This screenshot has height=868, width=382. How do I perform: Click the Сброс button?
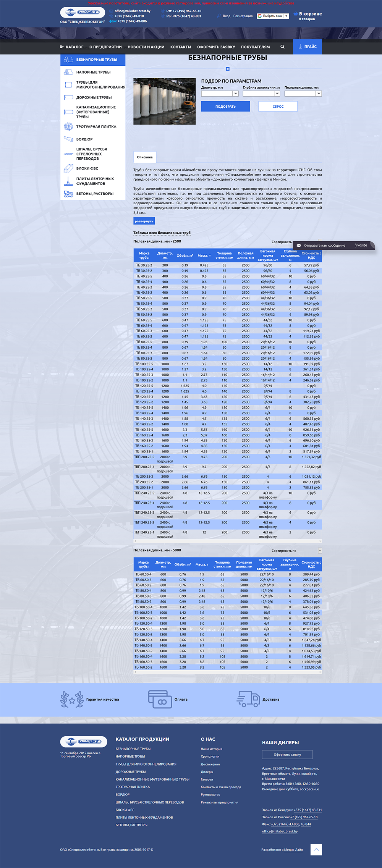tap(278, 107)
